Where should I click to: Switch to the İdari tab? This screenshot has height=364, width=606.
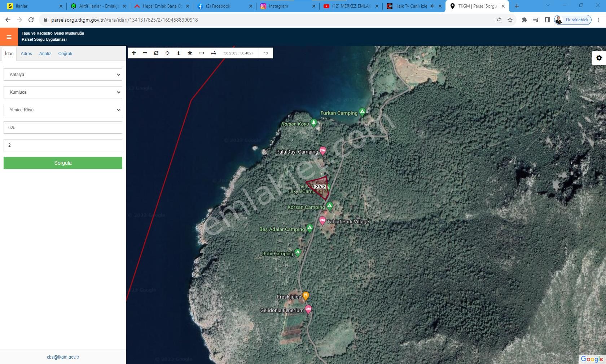(x=9, y=53)
